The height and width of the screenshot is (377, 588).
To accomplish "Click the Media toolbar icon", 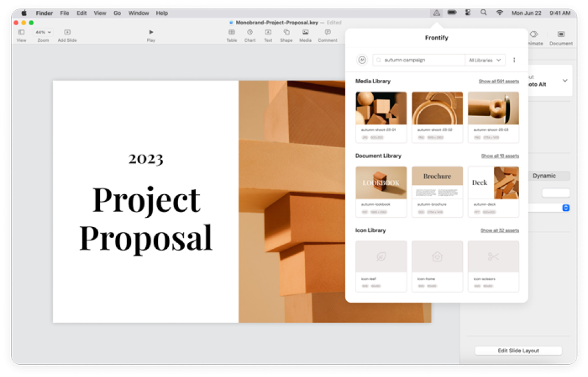I will [305, 33].
